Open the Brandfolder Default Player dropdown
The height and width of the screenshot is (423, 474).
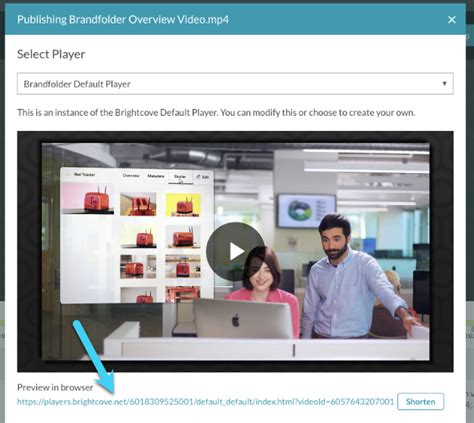coord(235,84)
